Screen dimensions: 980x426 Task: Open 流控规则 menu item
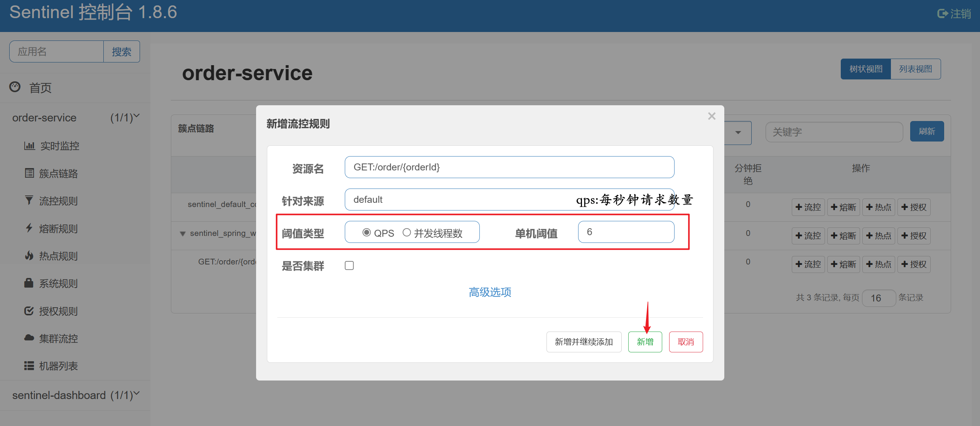coord(59,201)
